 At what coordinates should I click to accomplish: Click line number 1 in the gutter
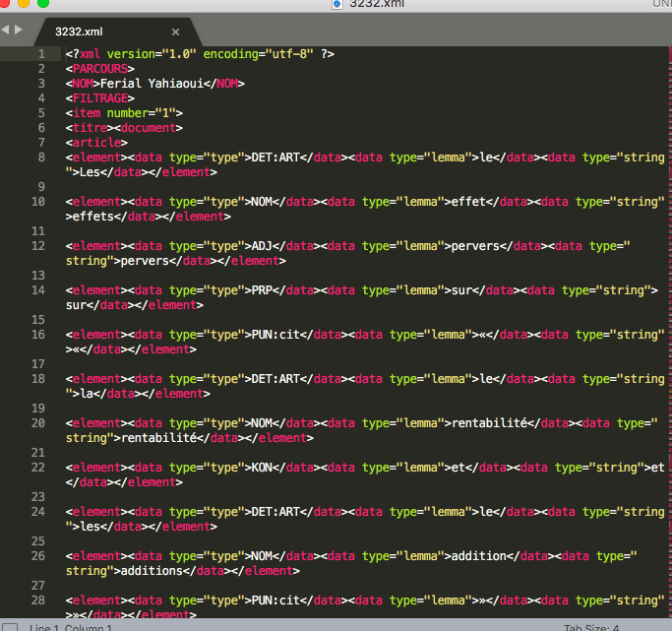click(41, 54)
